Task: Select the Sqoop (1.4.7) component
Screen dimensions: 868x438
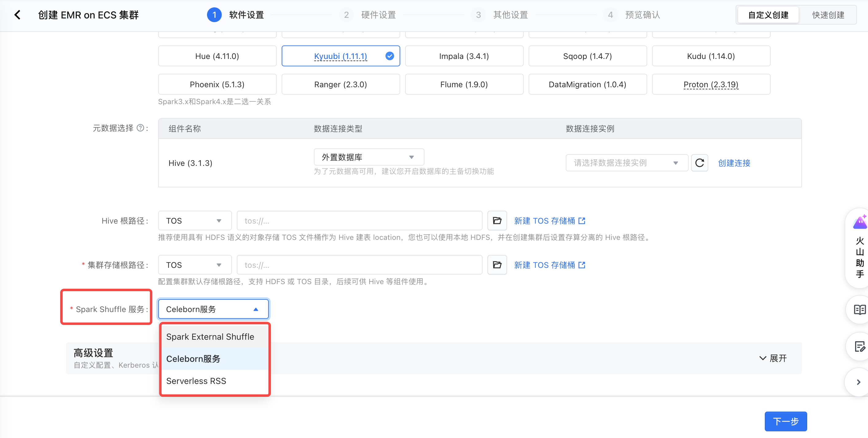Action: (x=587, y=56)
